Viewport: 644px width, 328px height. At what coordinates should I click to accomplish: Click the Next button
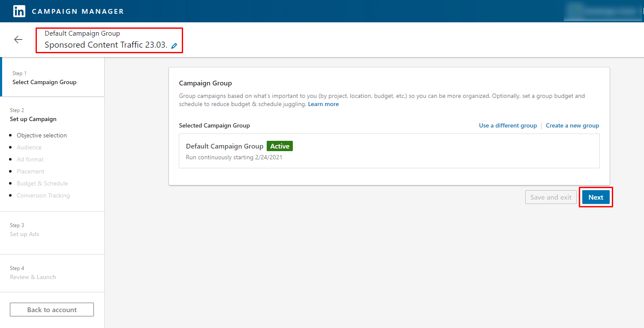[x=596, y=197]
